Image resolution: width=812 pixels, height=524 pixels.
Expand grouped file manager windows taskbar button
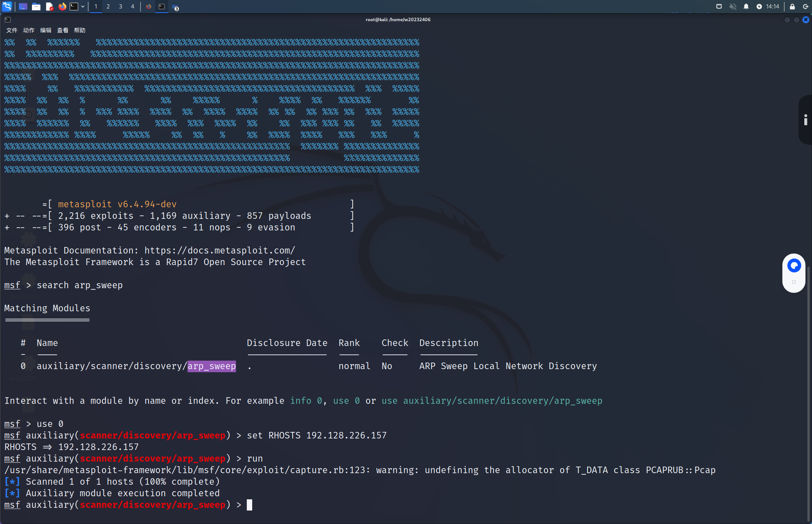pyautogui.click(x=175, y=7)
